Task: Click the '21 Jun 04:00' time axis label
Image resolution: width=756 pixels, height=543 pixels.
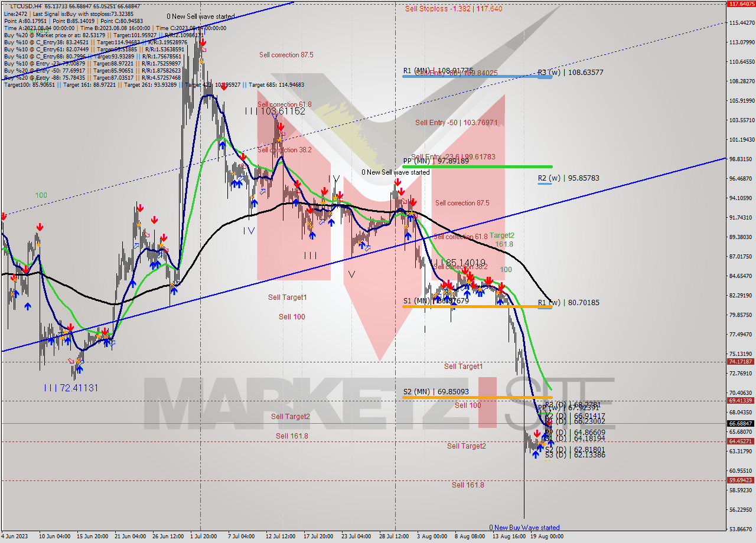Action: coord(131,537)
